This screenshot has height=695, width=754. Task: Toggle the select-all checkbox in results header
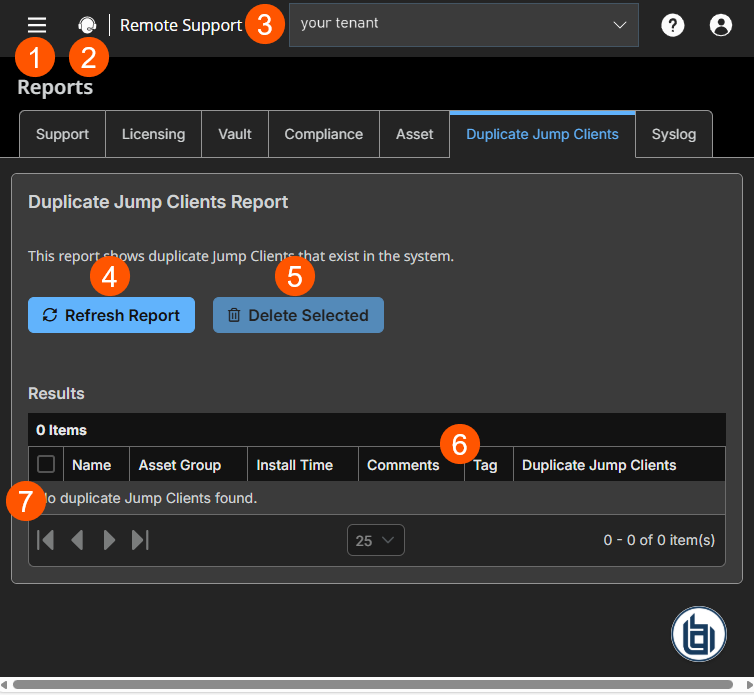[x=46, y=464]
